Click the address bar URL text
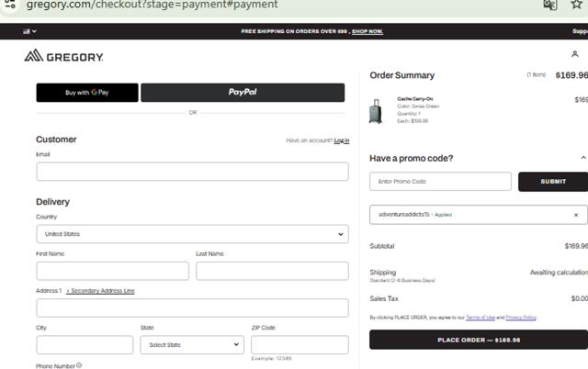Viewport: 588px width, 369px height. tap(152, 5)
